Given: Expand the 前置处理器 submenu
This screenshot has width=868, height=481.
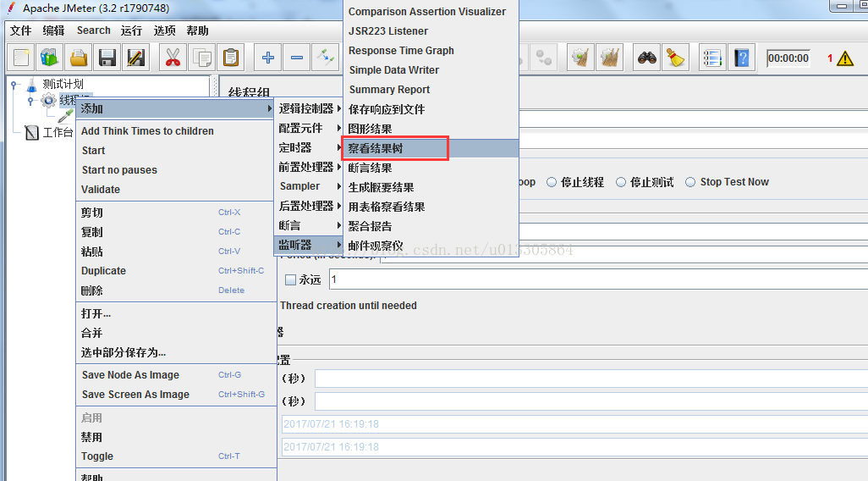Looking at the screenshot, I should pyautogui.click(x=309, y=167).
